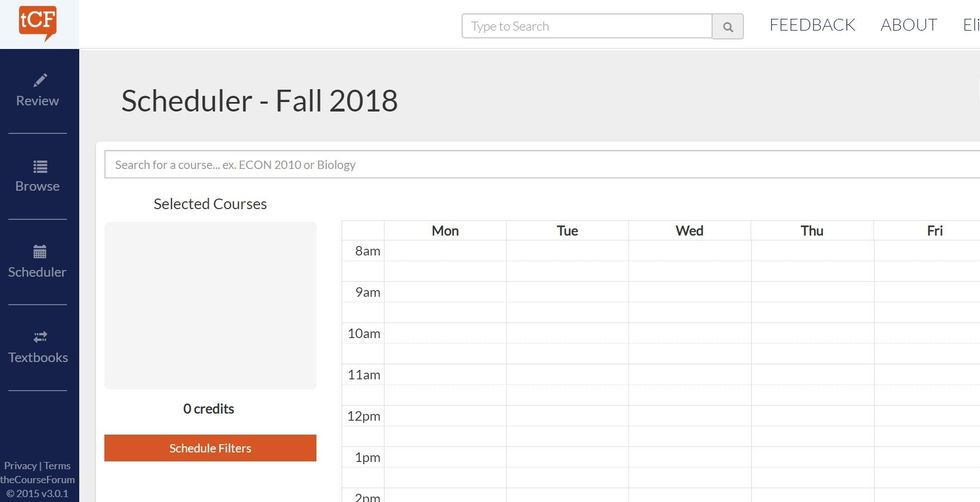Image resolution: width=980 pixels, height=502 pixels.
Task: Focus the Type to Search field
Action: 586,26
